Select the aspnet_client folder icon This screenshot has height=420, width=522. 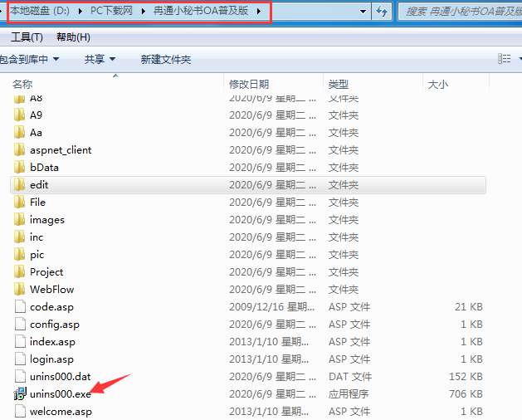[x=20, y=150]
